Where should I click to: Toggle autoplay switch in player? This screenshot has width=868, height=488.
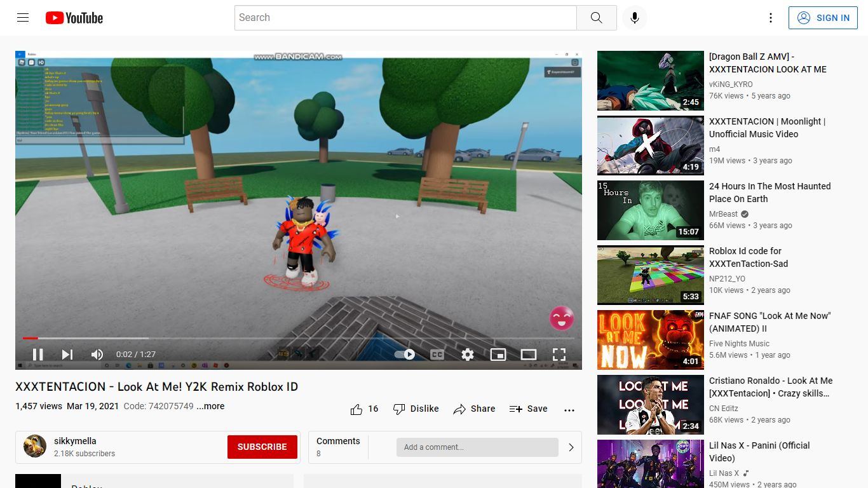coord(405,355)
